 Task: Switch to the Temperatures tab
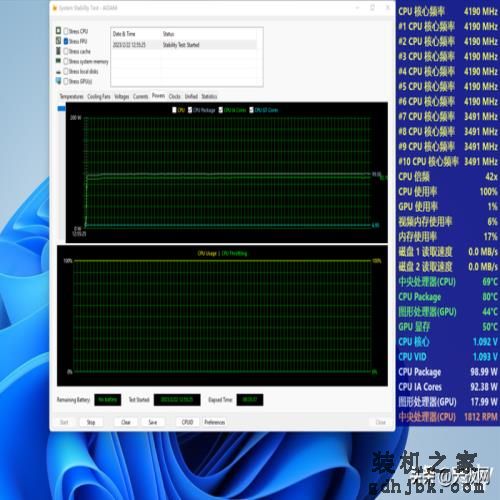[x=71, y=97]
